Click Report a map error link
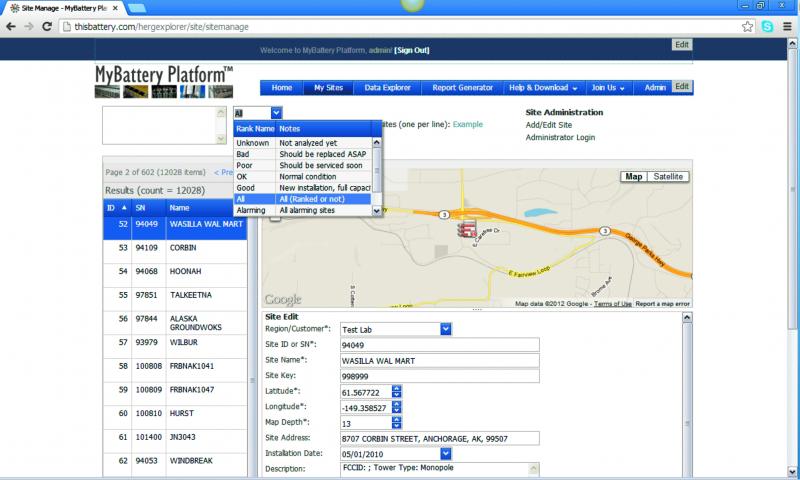Screen dimensions: 800x480 coord(662,304)
